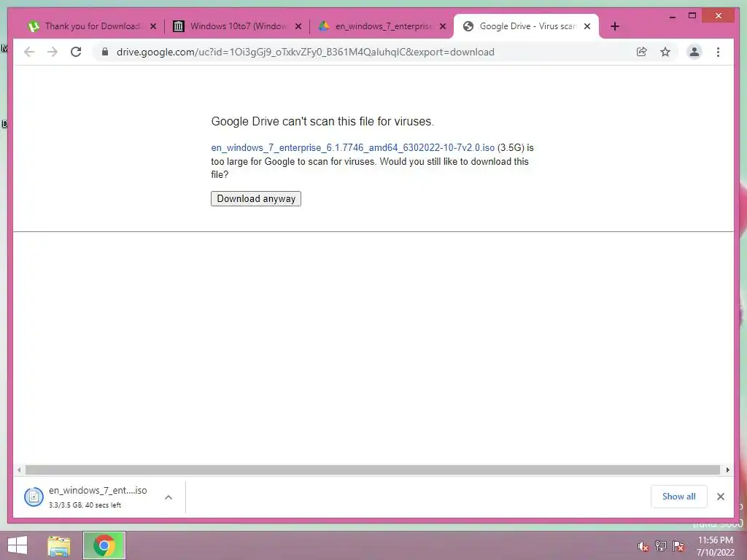The height and width of the screenshot is (560, 747).
Task: Click the address bar URL
Action: (306, 52)
